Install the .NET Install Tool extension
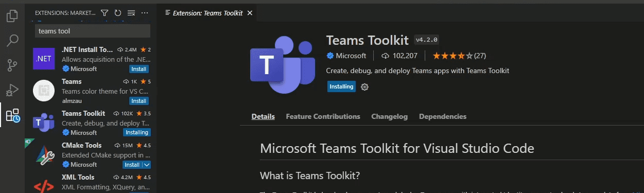644x193 pixels. pyautogui.click(x=139, y=69)
